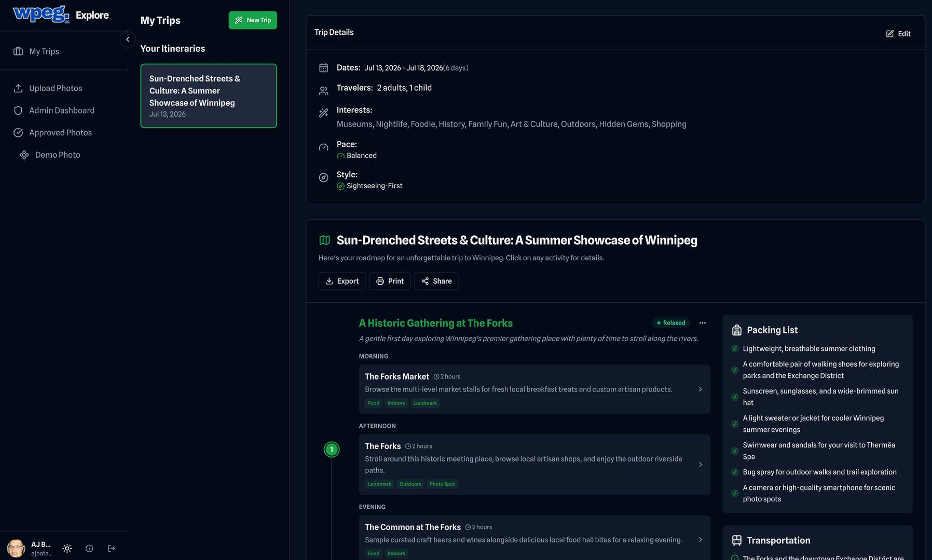
Task: Expand The Forks afternoon activity chevron
Action: (x=700, y=465)
